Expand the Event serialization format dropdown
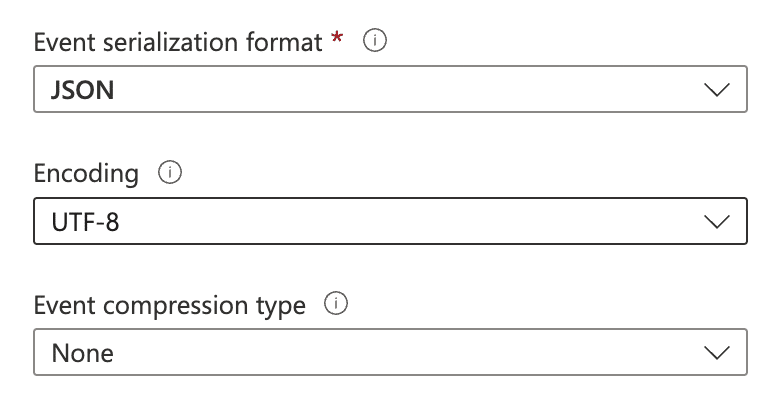The image size is (780, 416). 390,89
